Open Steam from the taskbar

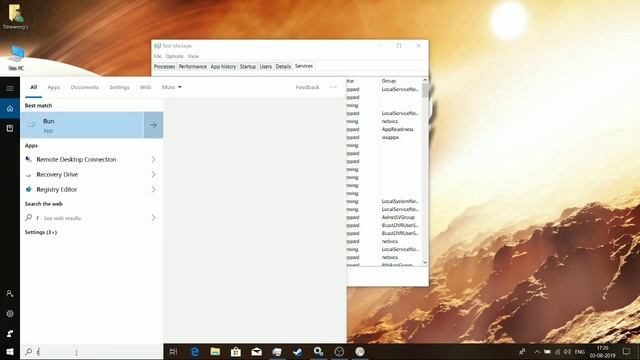[x=298, y=351]
